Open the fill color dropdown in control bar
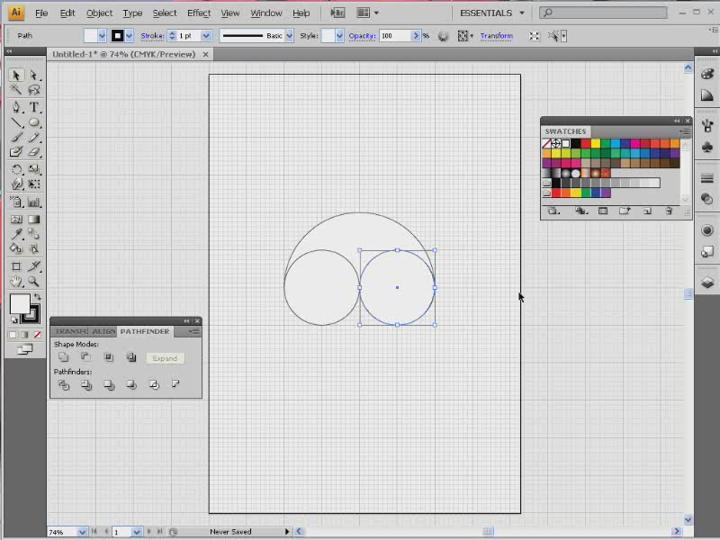 pos(102,35)
